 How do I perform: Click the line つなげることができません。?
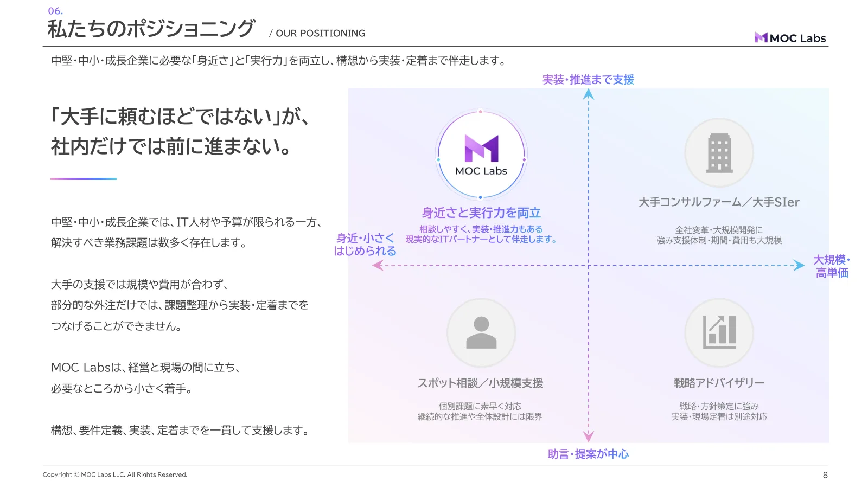[116, 326]
